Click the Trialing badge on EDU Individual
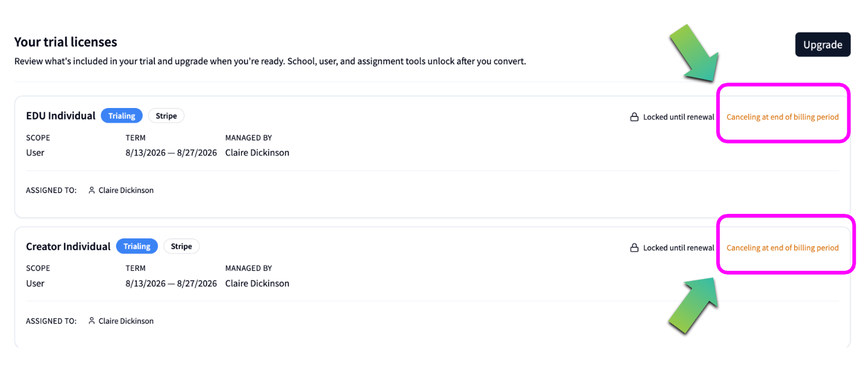The height and width of the screenshot is (382, 868). coord(122,116)
